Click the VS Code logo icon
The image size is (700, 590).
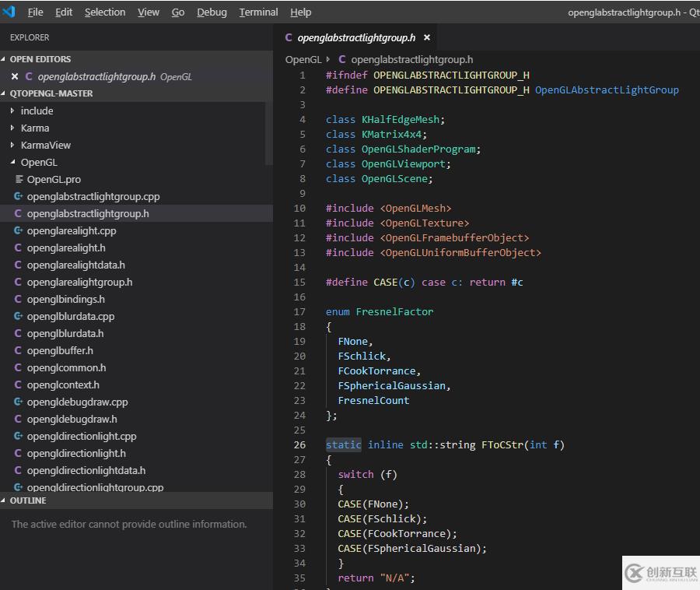9,11
